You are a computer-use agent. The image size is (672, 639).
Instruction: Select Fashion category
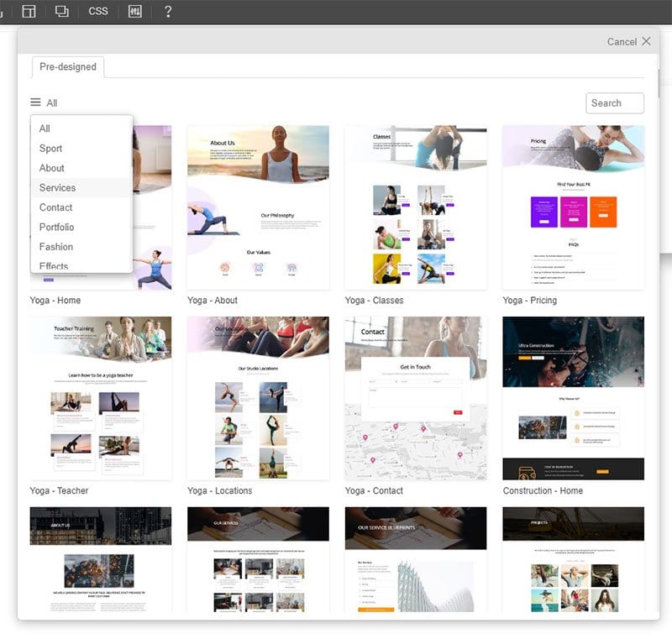pyautogui.click(x=81, y=247)
